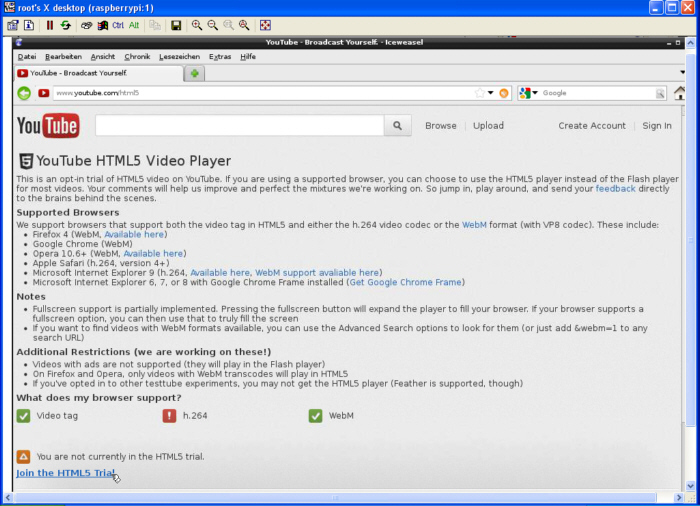Select the auto zoom magnifier icon
This screenshot has height=506, width=700.
[x=244, y=25]
